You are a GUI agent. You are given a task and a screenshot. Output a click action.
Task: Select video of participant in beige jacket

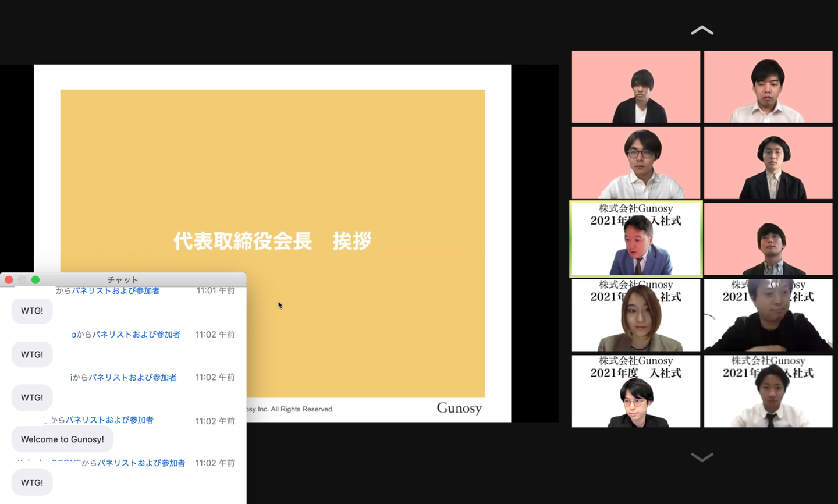[x=636, y=315]
